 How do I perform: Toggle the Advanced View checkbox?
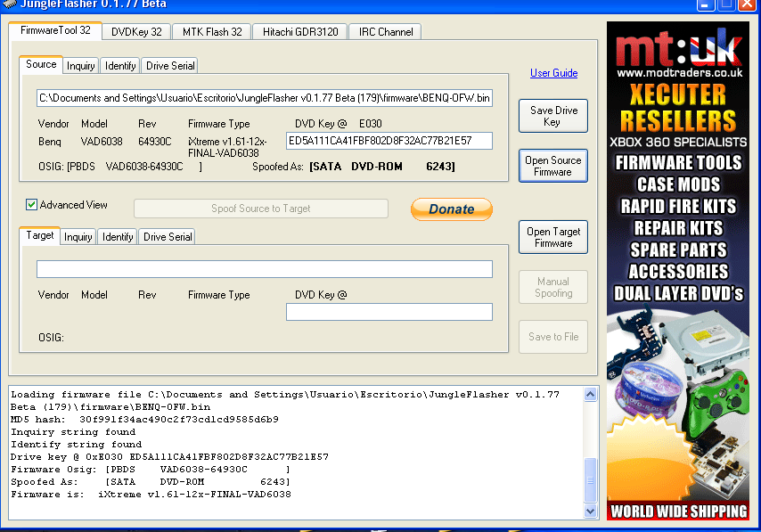click(31, 205)
